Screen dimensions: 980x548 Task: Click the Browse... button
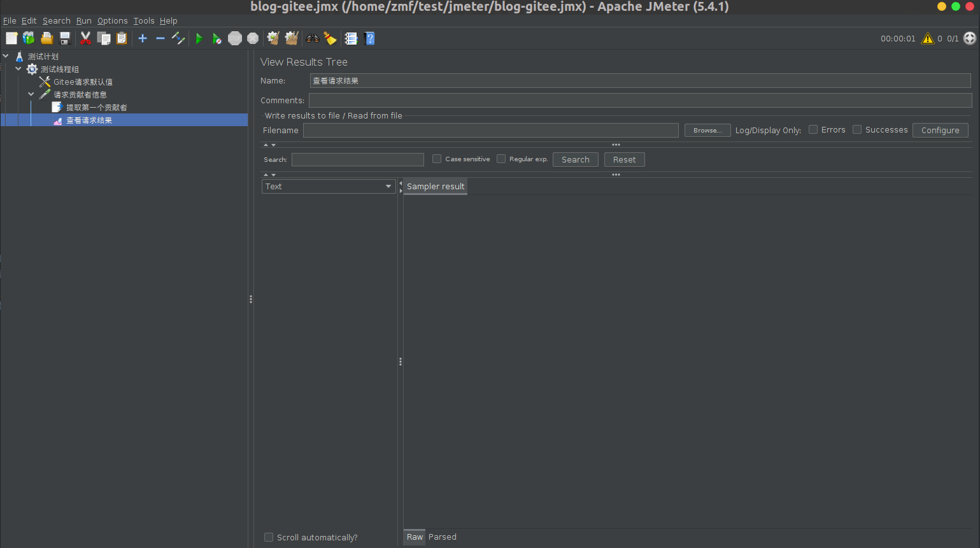click(707, 130)
